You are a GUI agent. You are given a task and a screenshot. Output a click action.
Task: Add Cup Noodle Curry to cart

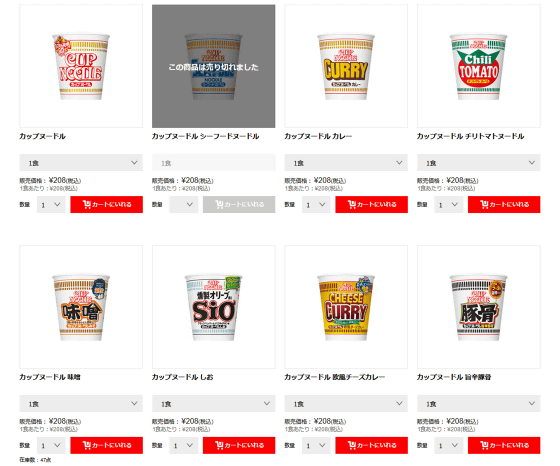(x=371, y=204)
